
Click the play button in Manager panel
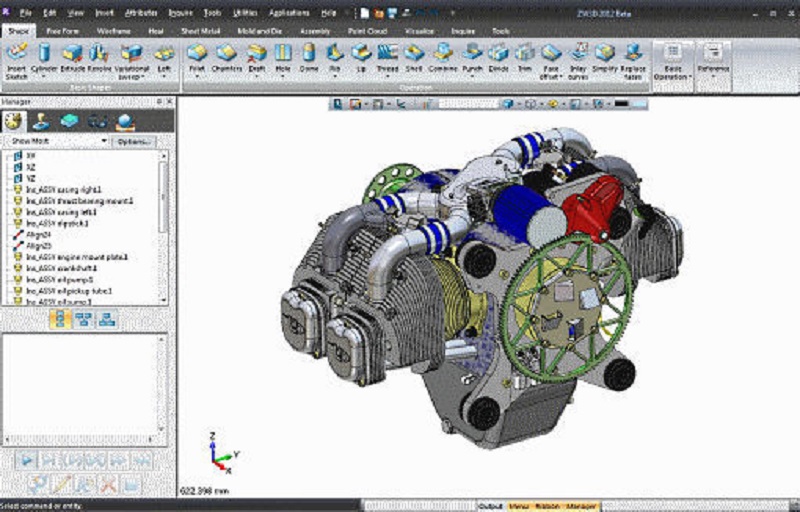tap(26, 461)
